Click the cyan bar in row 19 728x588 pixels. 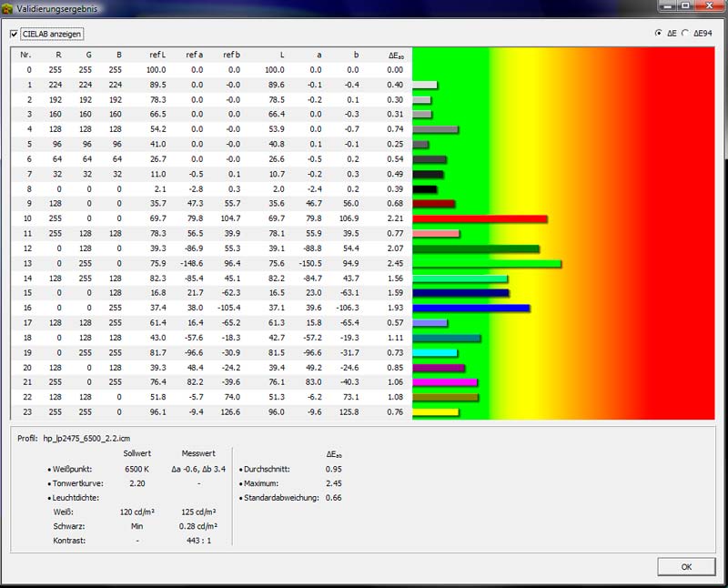tap(435, 352)
